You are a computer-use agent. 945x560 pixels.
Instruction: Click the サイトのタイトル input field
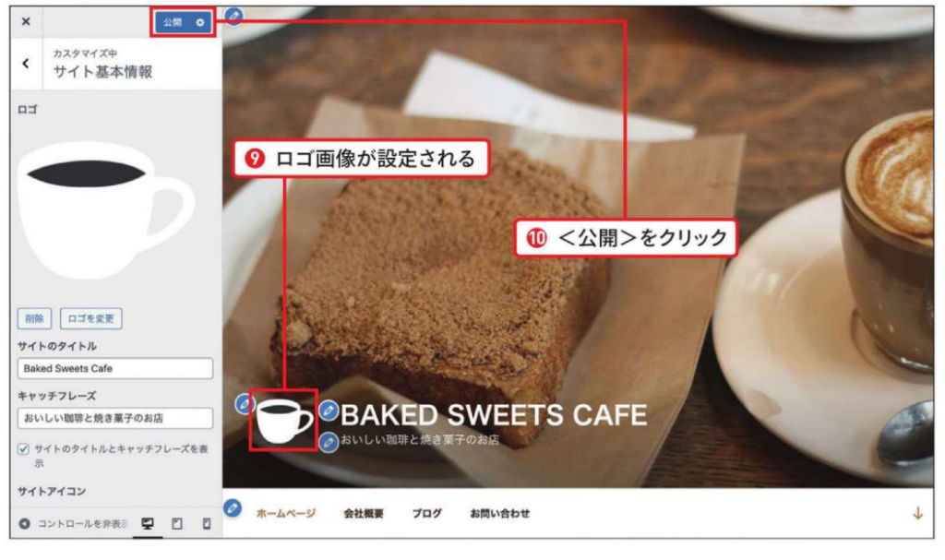coord(115,368)
